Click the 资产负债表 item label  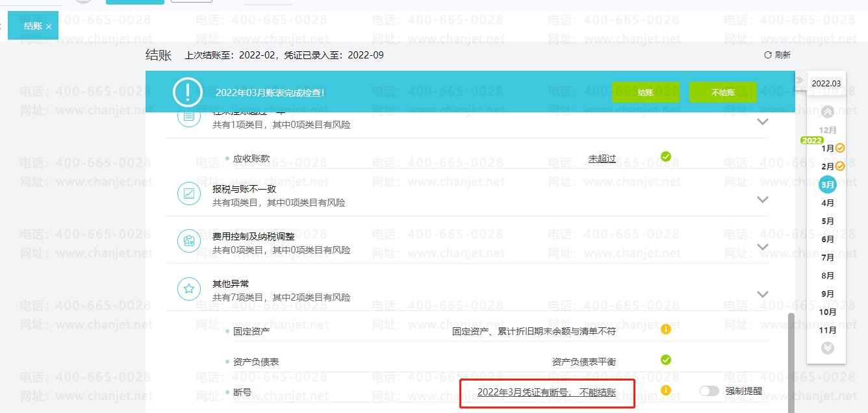click(256, 362)
